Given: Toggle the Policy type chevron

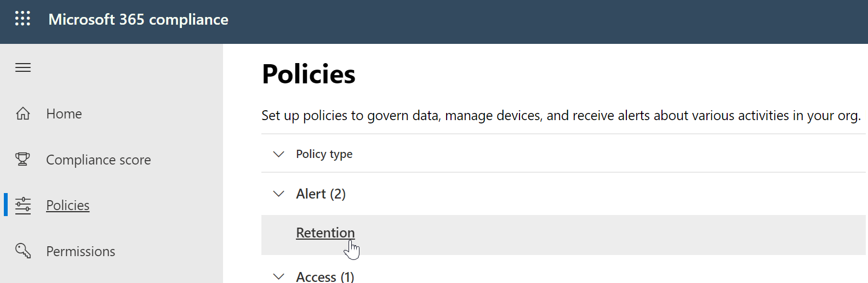Looking at the screenshot, I should click(x=278, y=154).
